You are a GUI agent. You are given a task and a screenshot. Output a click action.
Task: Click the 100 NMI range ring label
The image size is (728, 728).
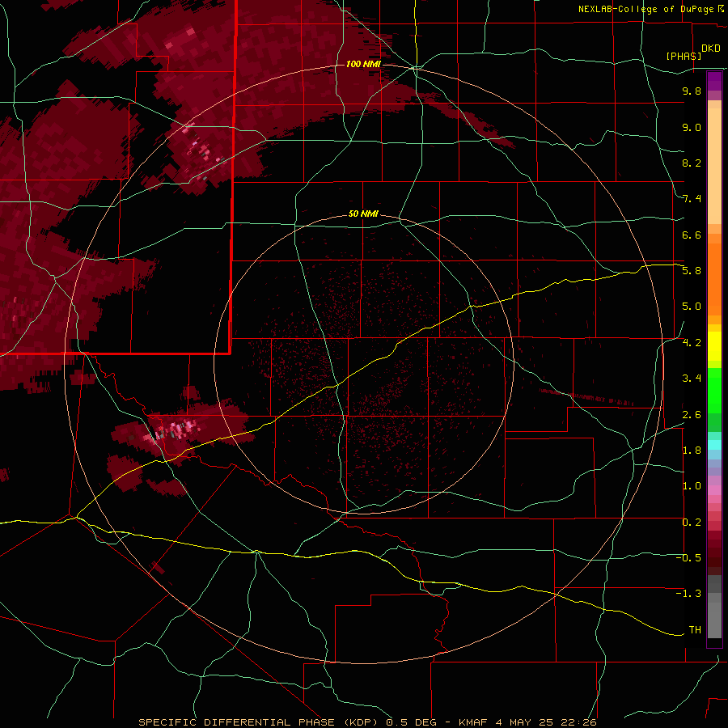pyautogui.click(x=363, y=64)
